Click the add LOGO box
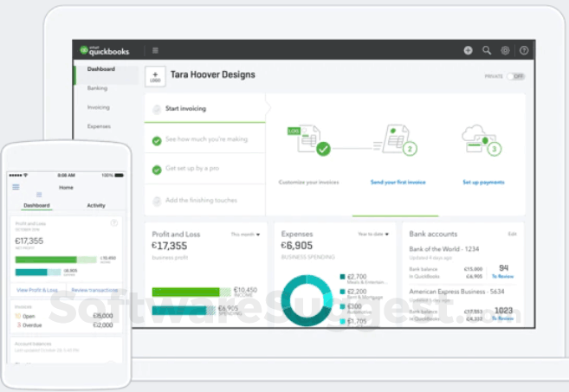The image size is (569, 392). tap(155, 76)
